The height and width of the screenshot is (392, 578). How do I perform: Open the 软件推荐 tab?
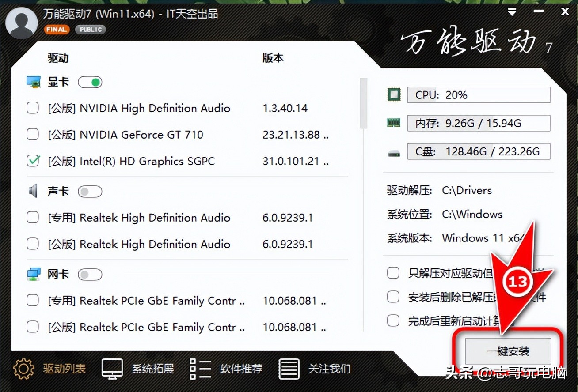click(x=226, y=369)
